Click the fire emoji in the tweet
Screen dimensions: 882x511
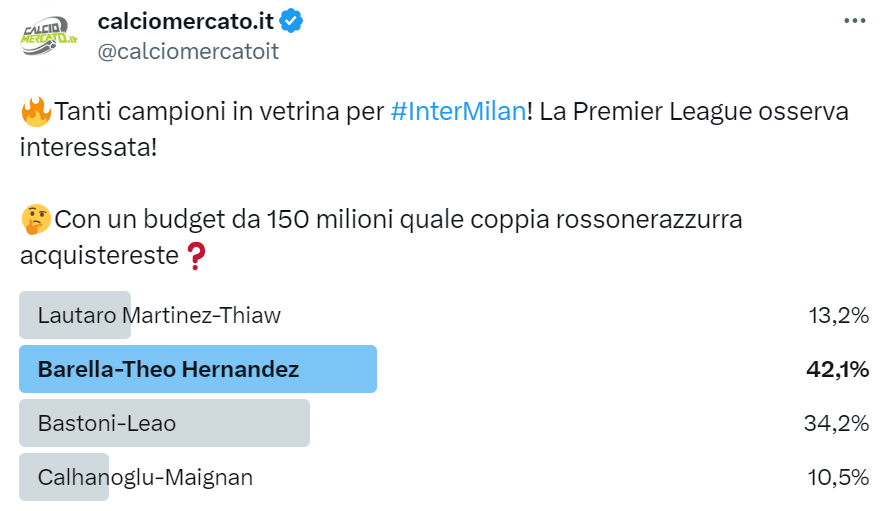35,111
